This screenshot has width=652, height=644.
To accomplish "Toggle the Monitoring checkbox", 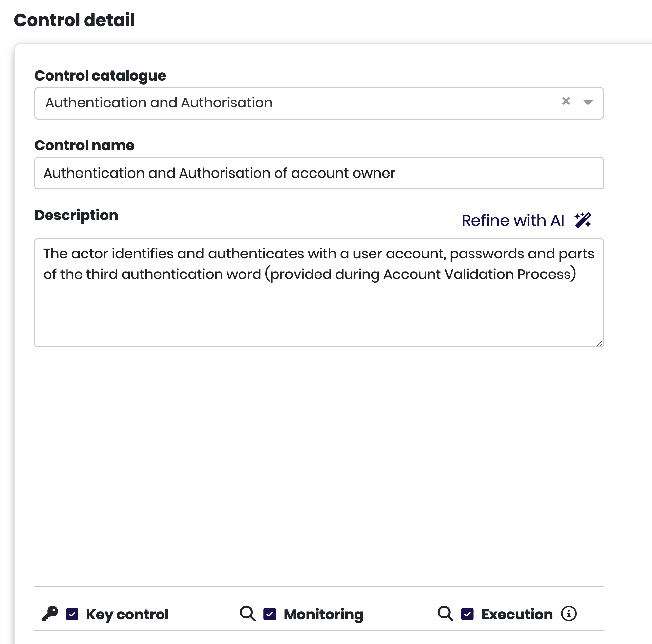I will (270, 614).
